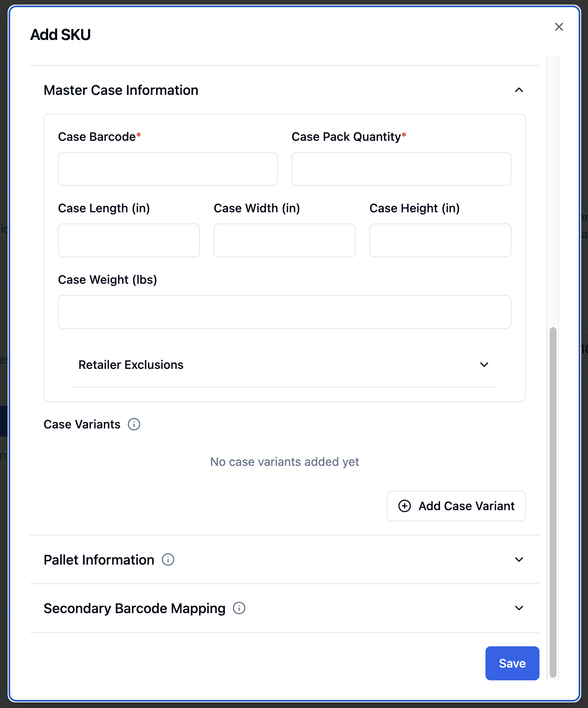Click the Pallet Information info icon
Viewport: 588px width, 708px height.
tap(168, 560)
